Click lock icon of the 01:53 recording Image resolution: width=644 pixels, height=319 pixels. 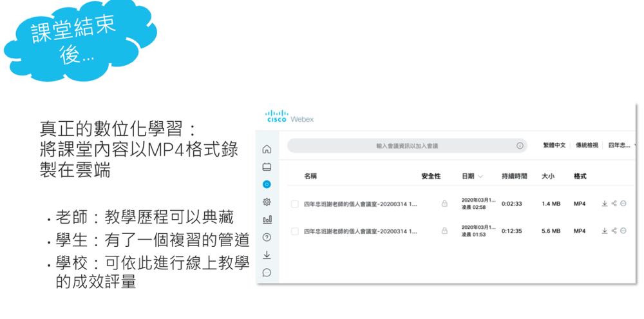444,231
